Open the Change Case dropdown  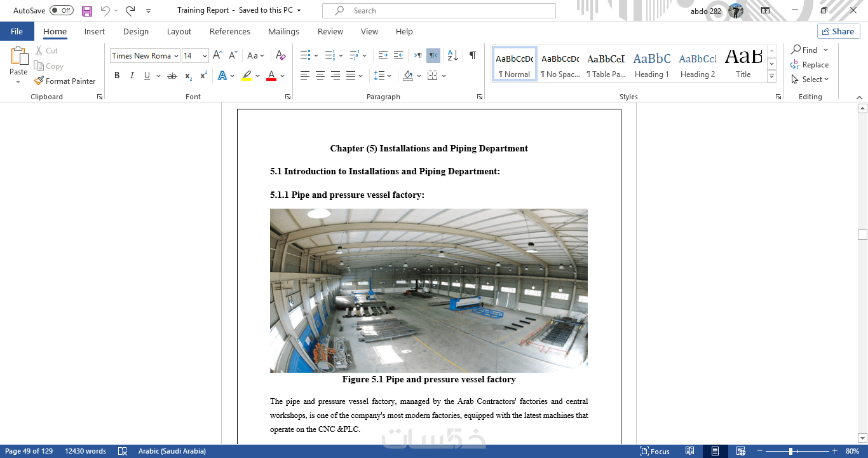click(256, 56)
